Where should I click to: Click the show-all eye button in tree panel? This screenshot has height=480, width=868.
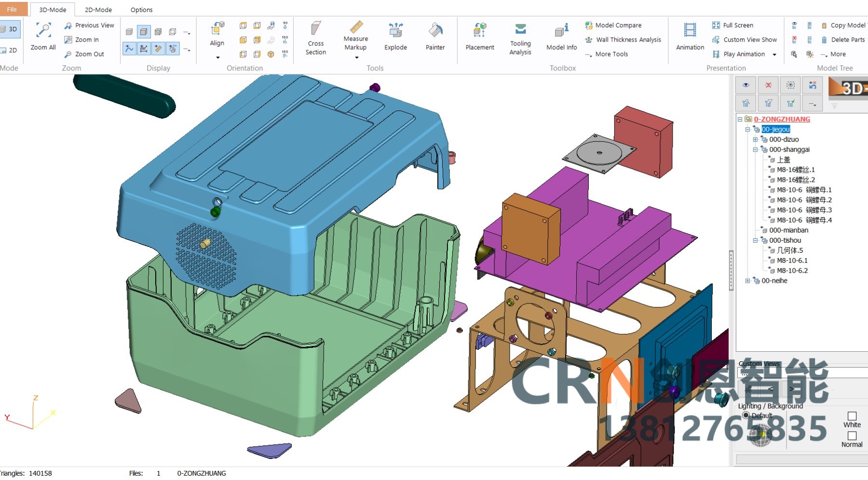click(x=746, y=85)
